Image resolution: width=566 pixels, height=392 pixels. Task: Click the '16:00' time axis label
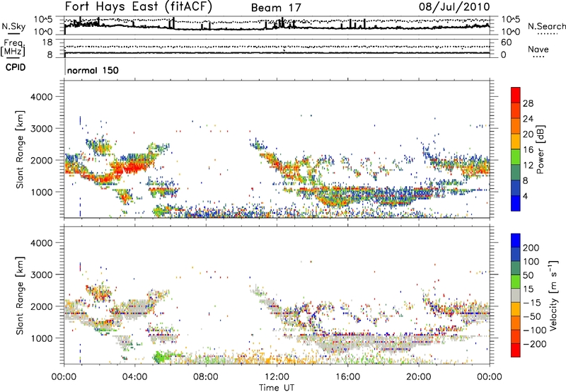(x=347, y=377)
